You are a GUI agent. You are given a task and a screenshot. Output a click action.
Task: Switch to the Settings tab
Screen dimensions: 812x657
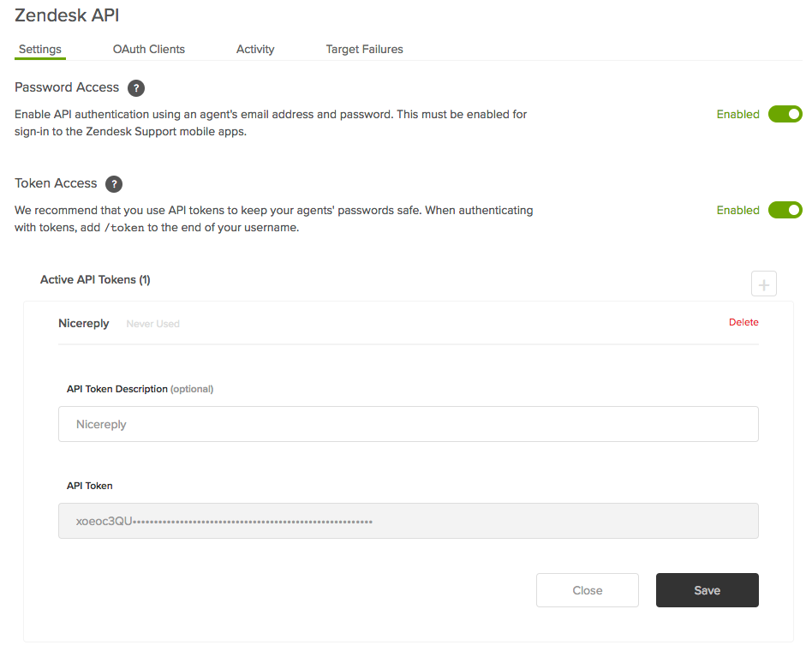(x=40, y=49)
